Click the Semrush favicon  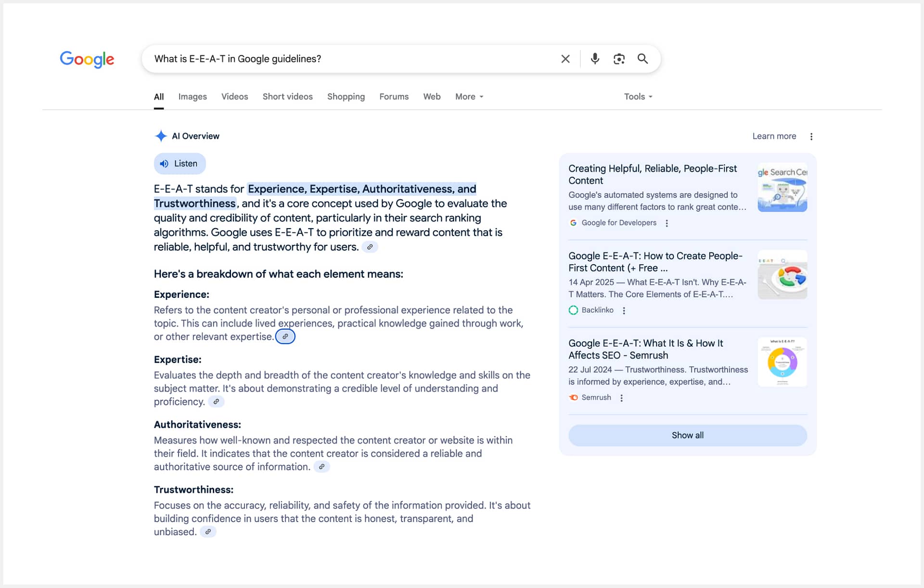tap(573, 397)
